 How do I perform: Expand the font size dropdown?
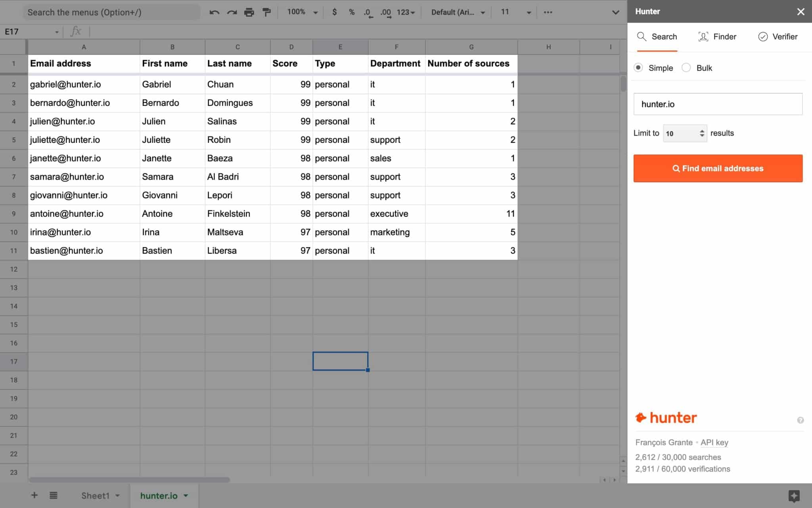[528, 12]
